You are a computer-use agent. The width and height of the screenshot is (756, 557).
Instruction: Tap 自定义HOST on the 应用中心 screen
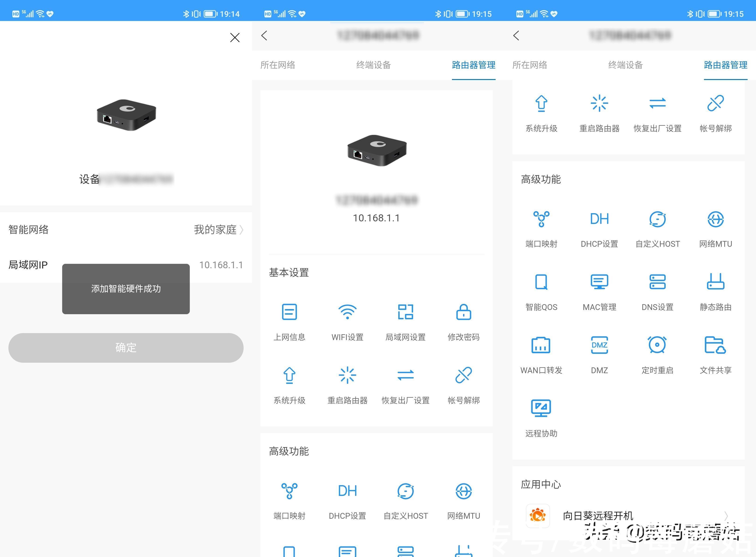pyautogui.click(x=657, y=229)
